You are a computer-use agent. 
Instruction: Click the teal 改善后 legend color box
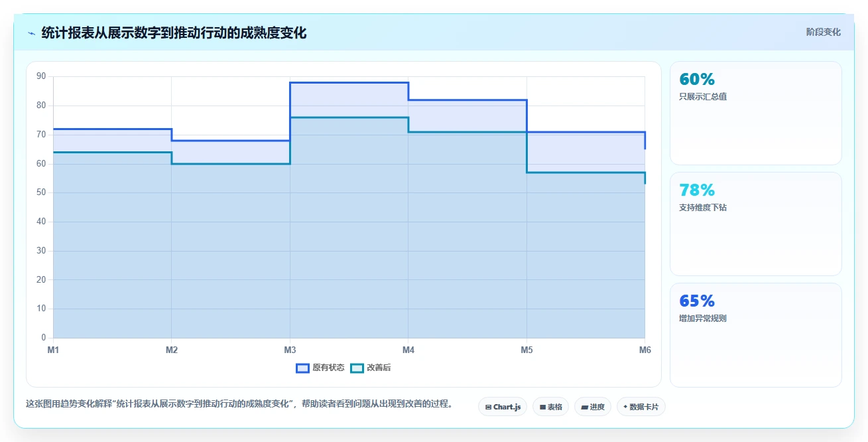tap(357, 368)
